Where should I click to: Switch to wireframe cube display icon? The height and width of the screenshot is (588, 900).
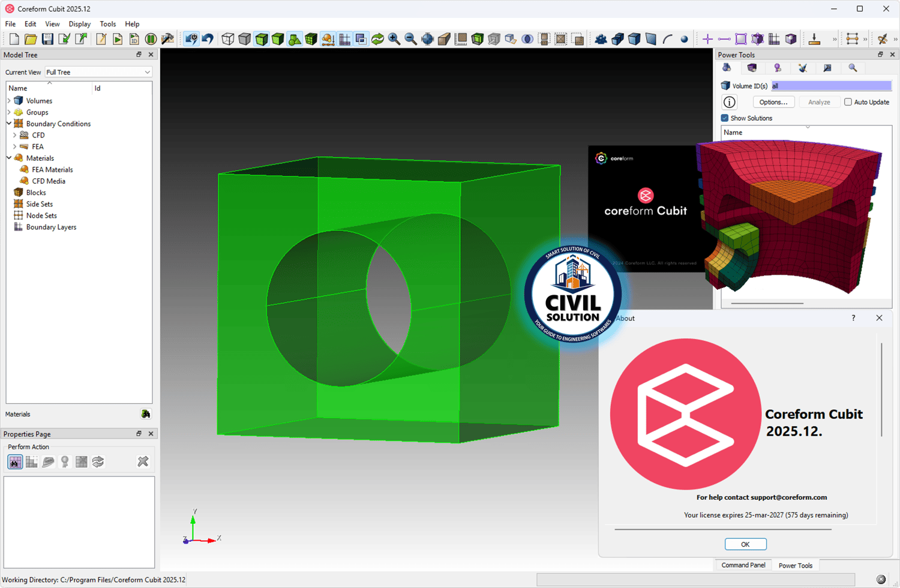click(228, 40)
